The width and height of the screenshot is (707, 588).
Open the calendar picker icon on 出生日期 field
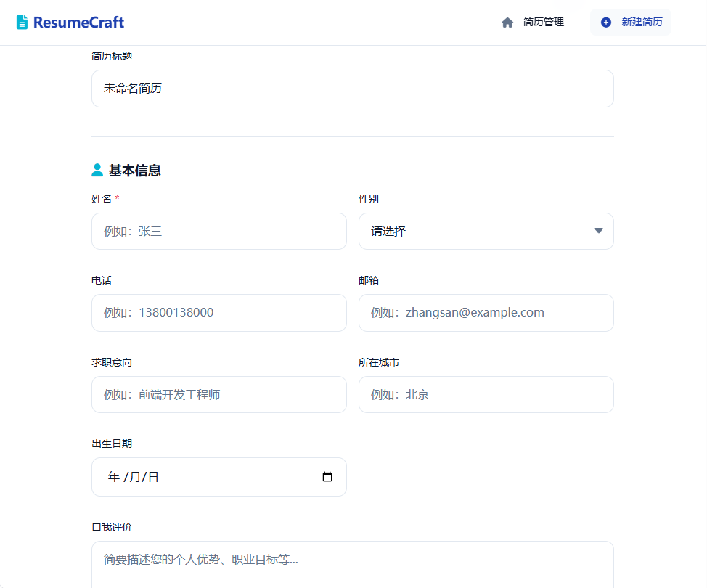click(x=327, y=477)
